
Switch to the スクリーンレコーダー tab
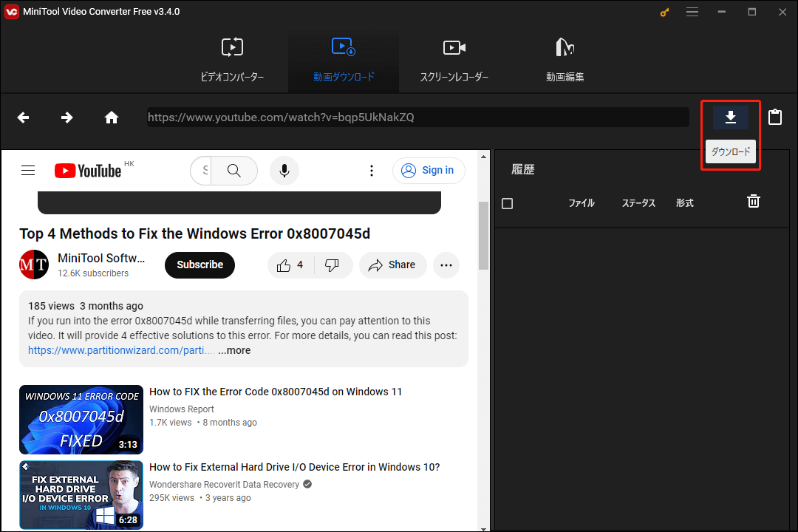pos(454,60)
